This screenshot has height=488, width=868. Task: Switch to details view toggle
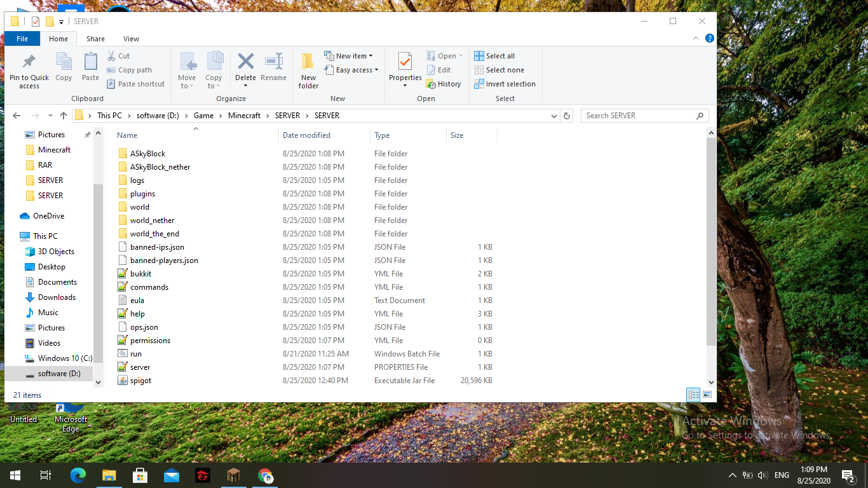(x=693, y=395)
